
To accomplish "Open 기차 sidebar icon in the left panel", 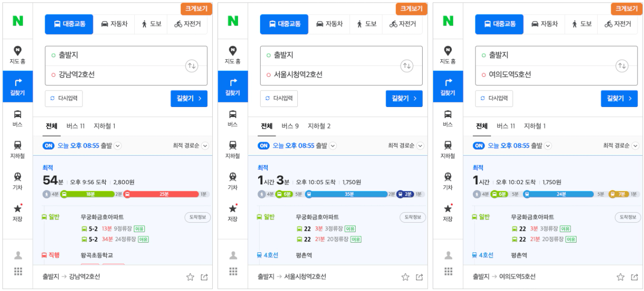I will [18, 181].
